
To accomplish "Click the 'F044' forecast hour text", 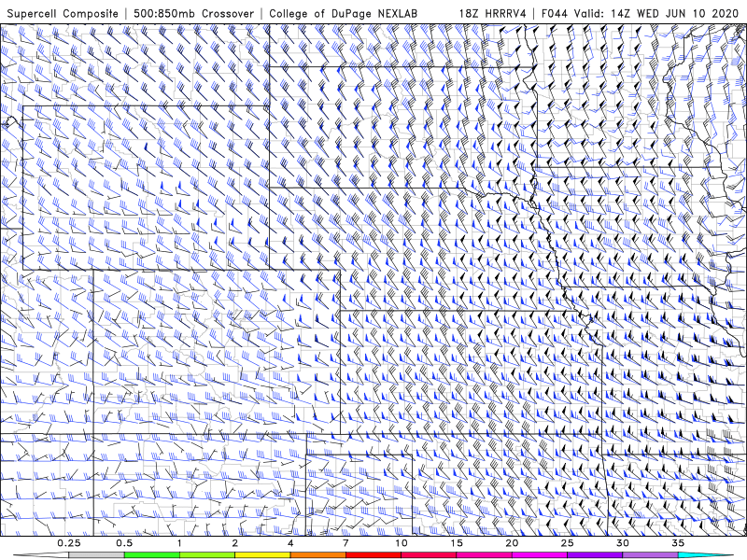I will click(555, 14).
